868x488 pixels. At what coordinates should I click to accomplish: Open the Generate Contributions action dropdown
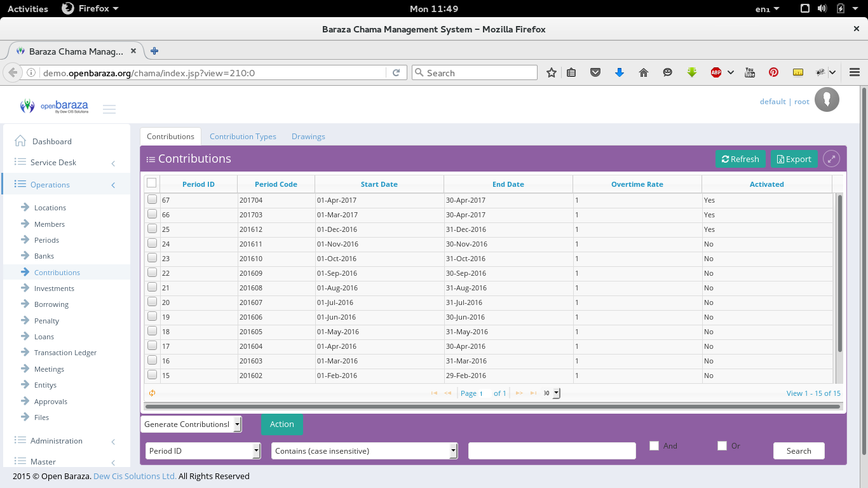point(191,424)
